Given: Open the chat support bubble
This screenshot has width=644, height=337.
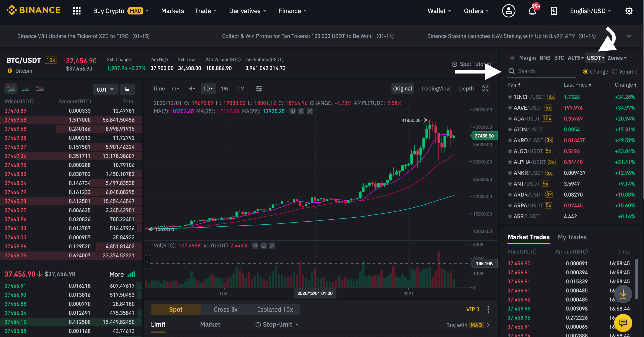Looking at the screenshot, I should [x=623, y=323].
